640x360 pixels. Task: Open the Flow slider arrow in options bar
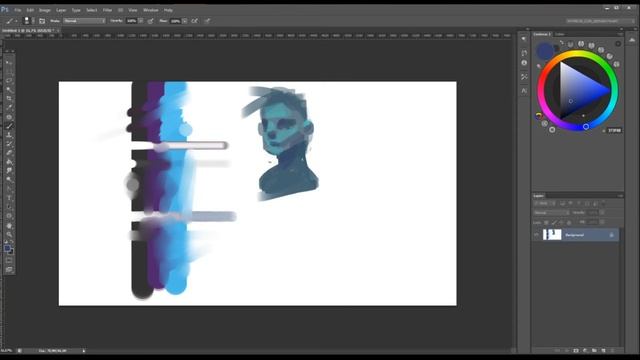184,21
